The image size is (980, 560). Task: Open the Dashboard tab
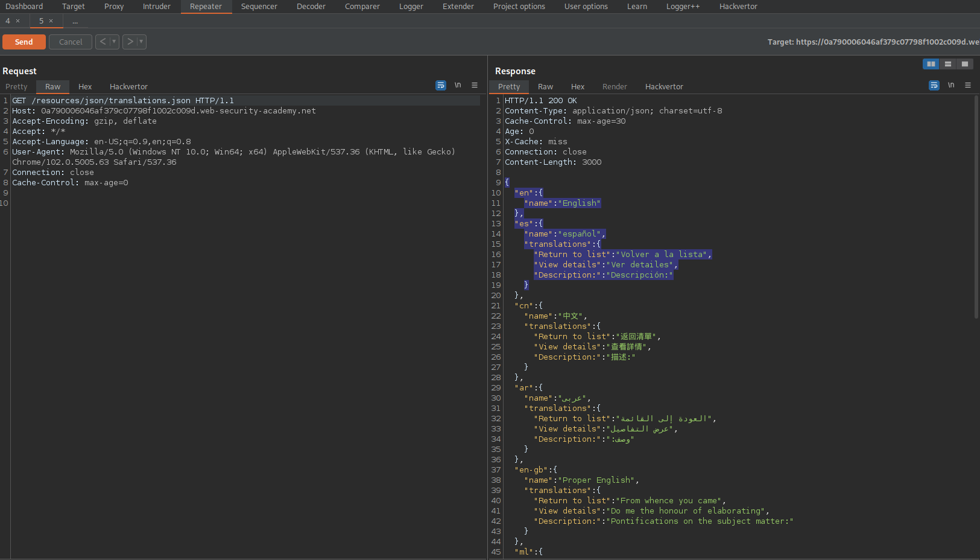(24, 7)
